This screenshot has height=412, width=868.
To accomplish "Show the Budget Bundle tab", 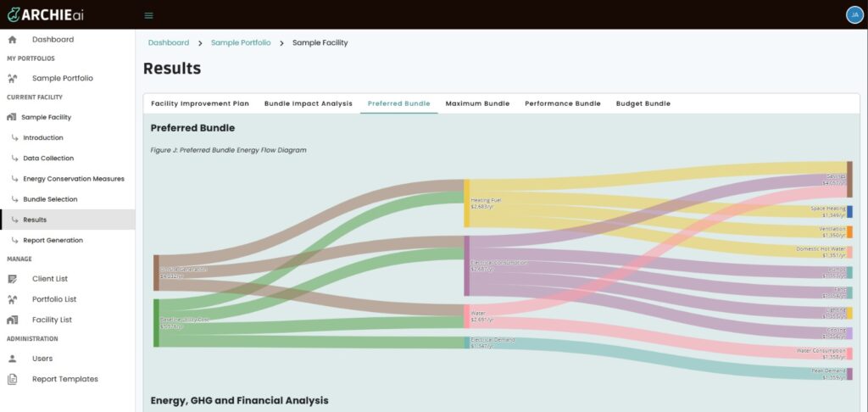I will [x=643, y=103].
